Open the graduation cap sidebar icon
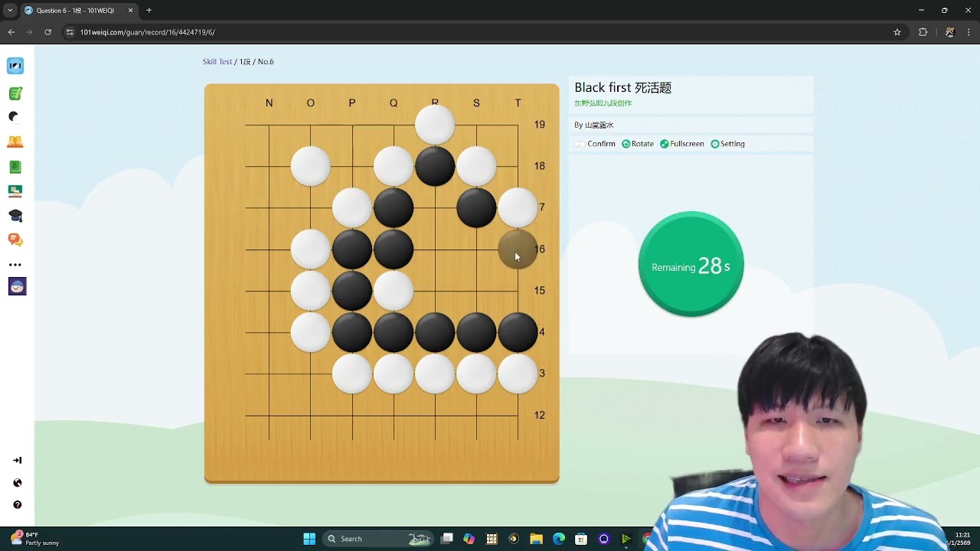This screenshot has width=980, height=551. 15,215
